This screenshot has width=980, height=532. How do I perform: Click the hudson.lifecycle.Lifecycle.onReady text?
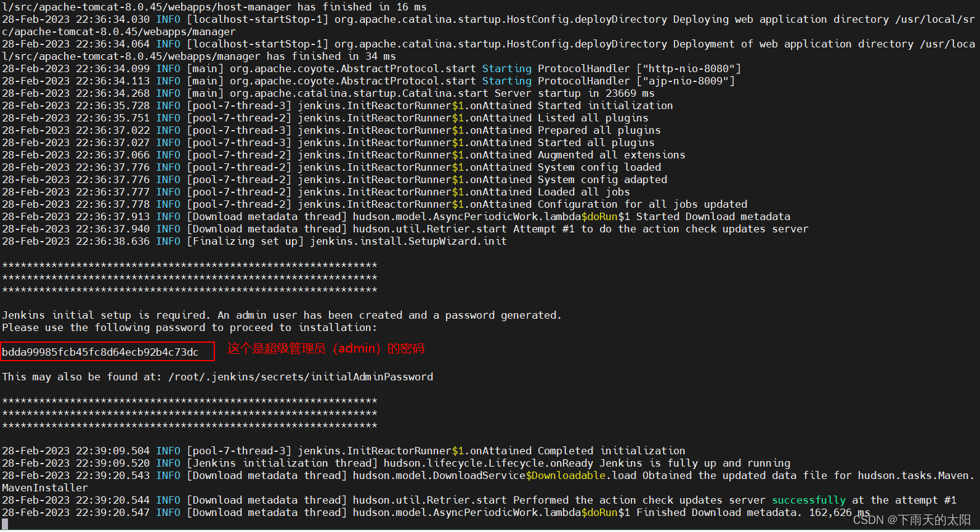[x=488, y=463]
